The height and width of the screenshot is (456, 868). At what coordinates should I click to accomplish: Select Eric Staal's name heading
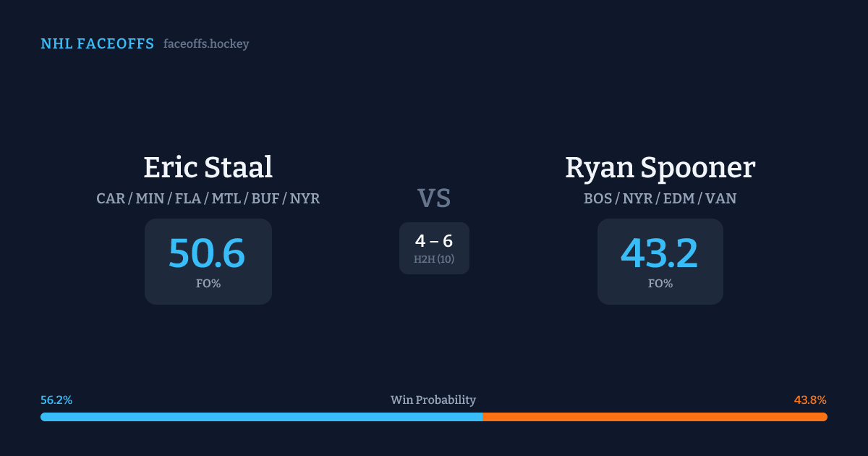[x=208, y=167]
